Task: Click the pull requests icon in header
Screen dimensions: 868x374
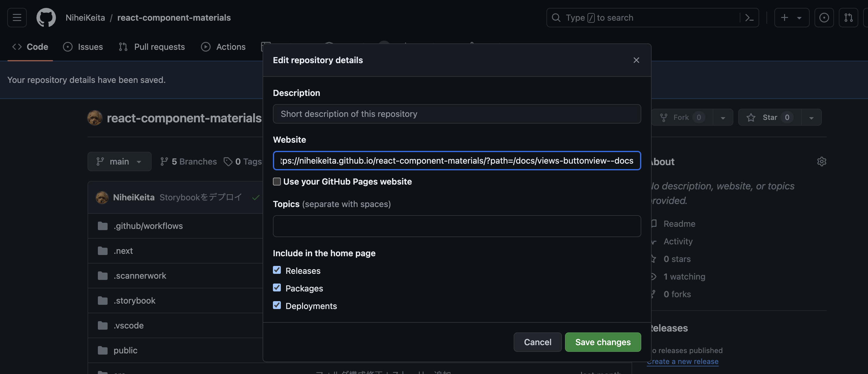Action: pos(848,18)
